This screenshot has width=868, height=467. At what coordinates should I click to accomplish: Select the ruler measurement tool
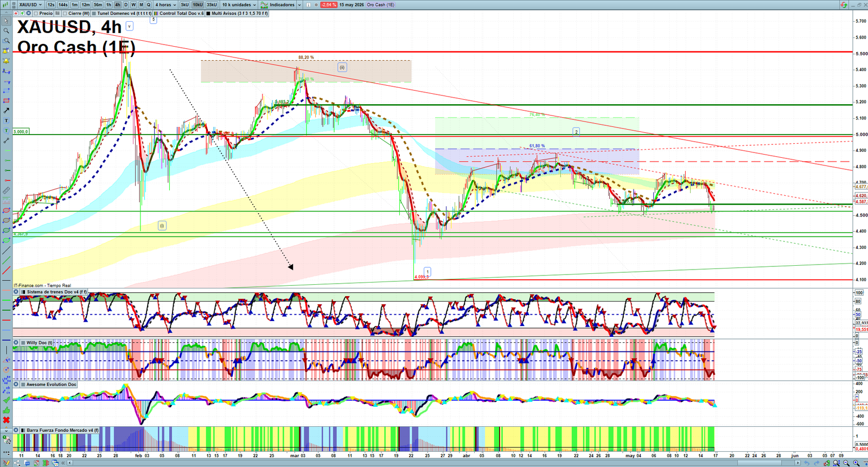(x=7, y=190)
